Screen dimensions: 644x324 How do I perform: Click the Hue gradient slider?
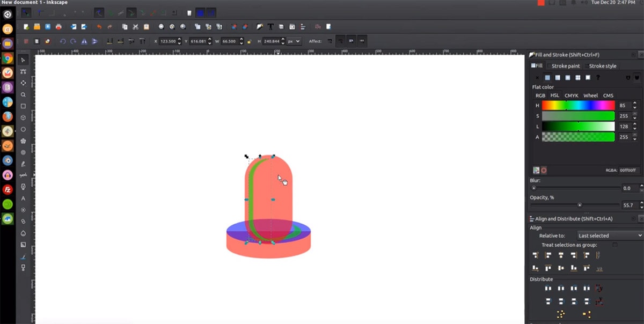click(x=578, y=106)
